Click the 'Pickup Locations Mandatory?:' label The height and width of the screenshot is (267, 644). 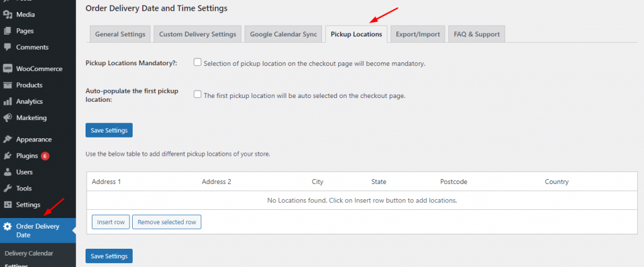click(131, 63)
